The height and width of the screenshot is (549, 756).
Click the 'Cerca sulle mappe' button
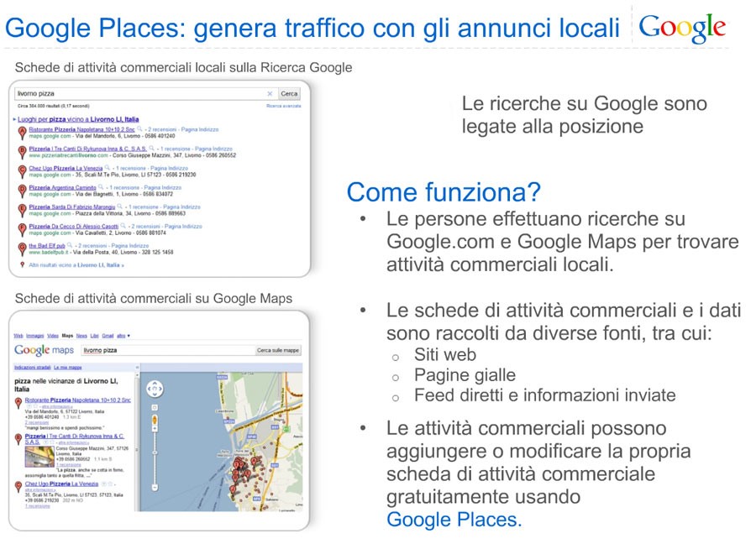[278, 350]
